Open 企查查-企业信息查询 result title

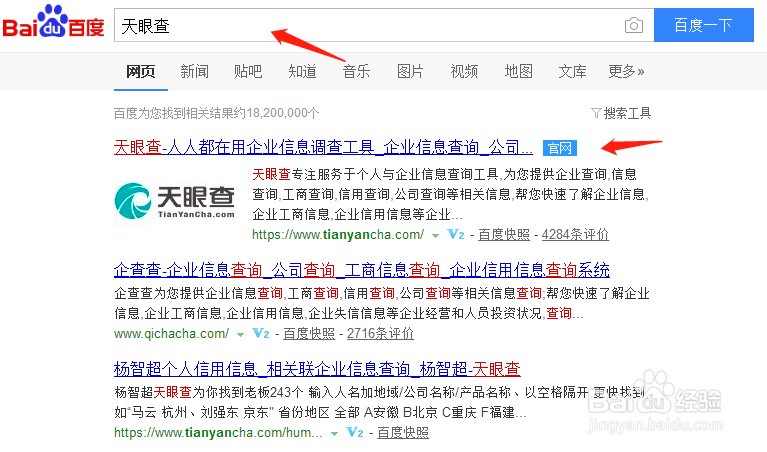point(361,270)
